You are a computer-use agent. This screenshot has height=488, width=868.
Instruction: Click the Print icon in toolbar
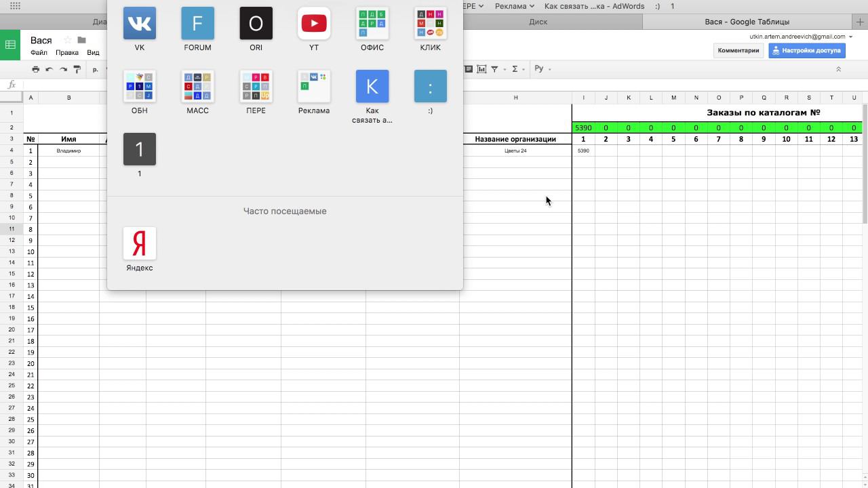click(36, 69)
